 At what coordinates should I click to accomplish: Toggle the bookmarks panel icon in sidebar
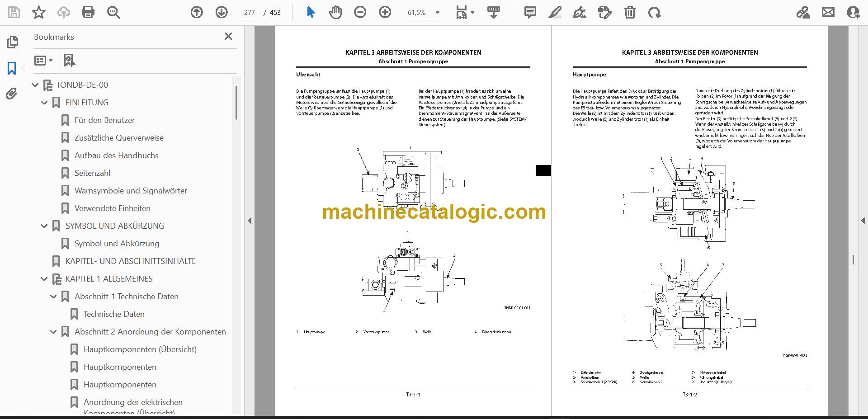pyautogui.click(x=12, y=68)
